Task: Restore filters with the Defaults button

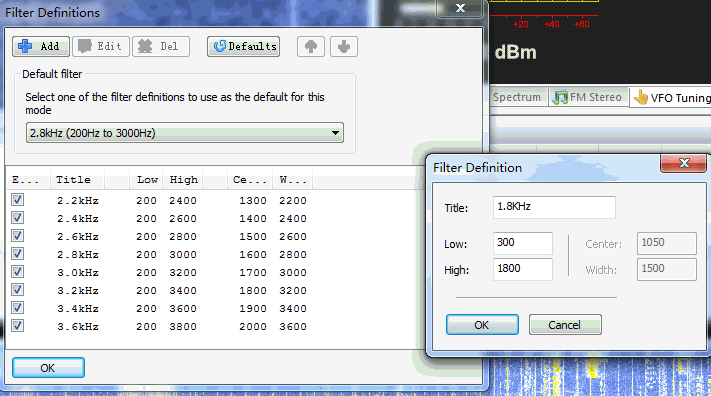Action: [243, 46]
